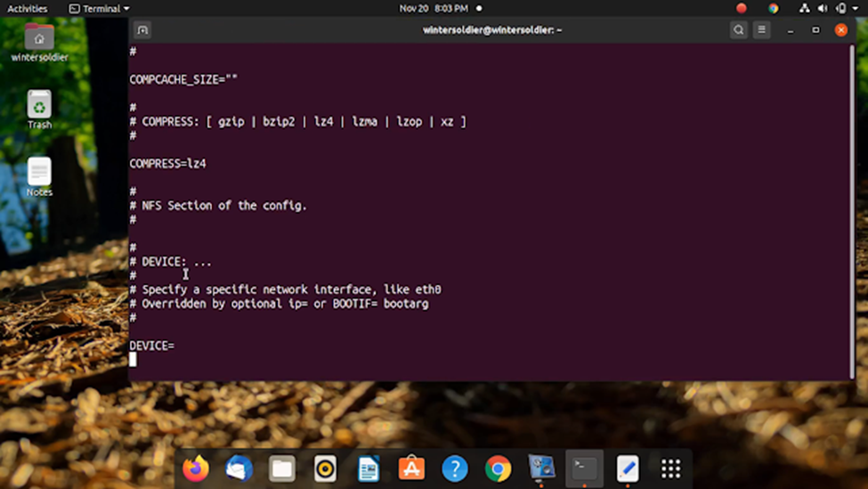Expand the system status menu arrow
This screenshot has height=489, width=868.
[856, 8]
